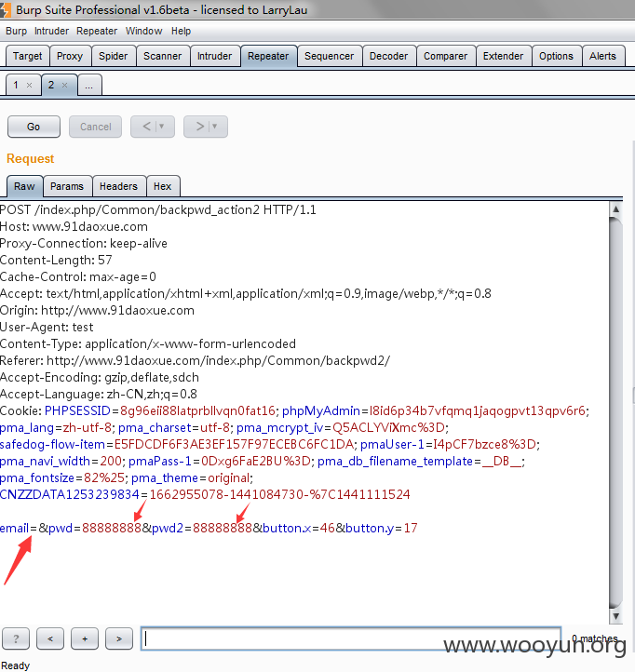The width and height of the screenshot is (635, 672).
Task: Open the Window menu
Action: pos(143,31)
